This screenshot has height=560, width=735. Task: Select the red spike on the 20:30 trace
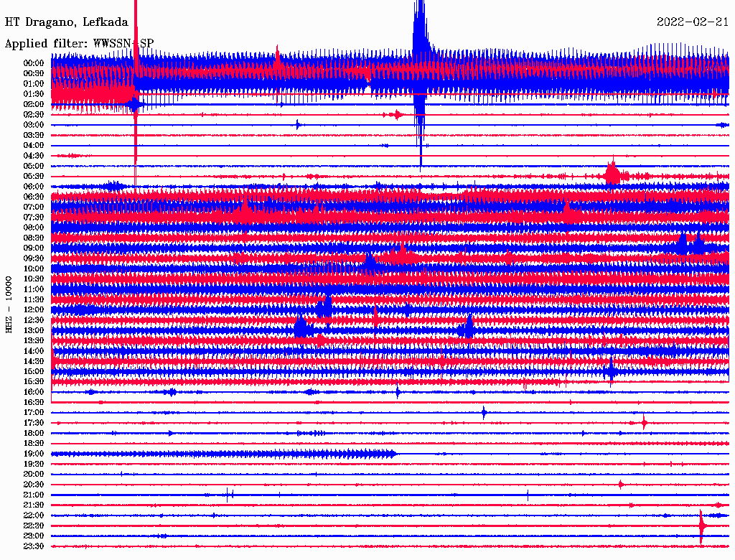click(x=620, y=485)
